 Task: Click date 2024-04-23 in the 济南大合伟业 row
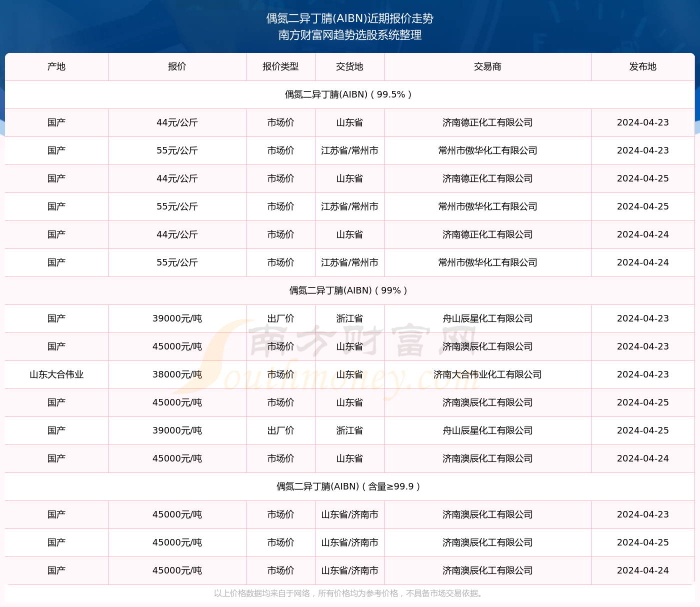click(x=643, y=374)
